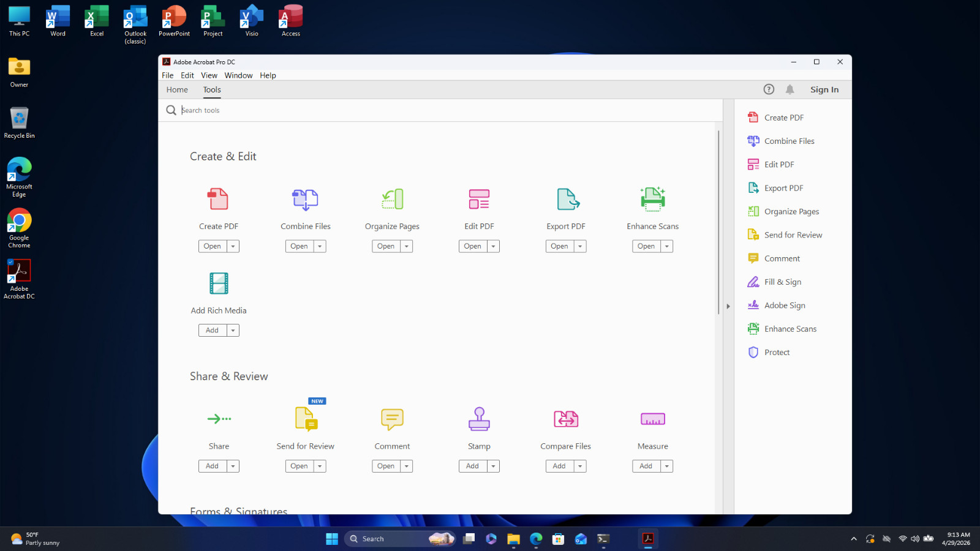Click the Create PDF tool icon

click(x=218, y=199)
